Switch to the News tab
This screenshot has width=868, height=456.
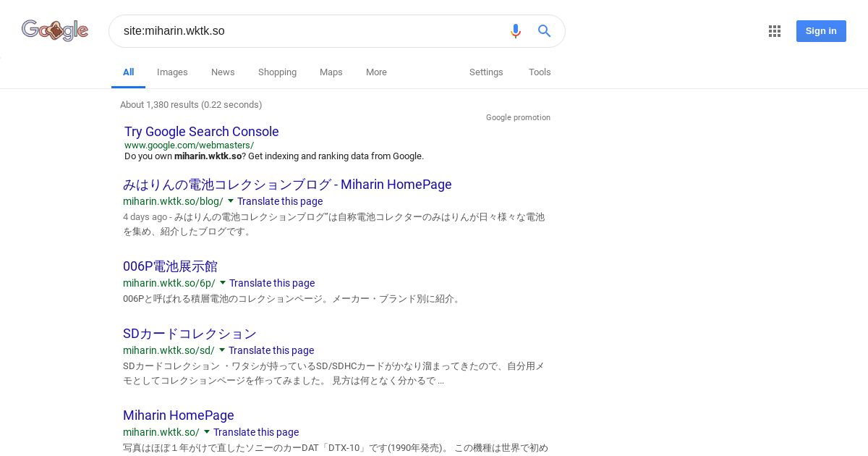[223, 72]
